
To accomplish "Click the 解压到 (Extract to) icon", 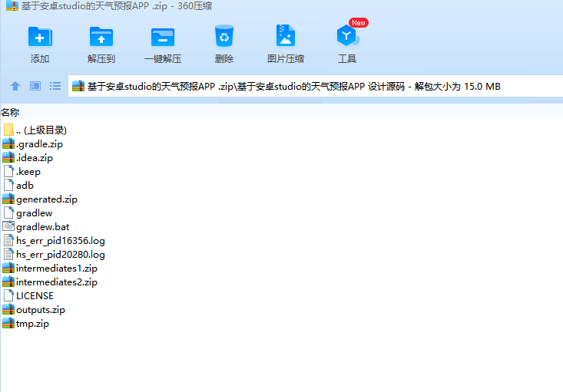I will coord(101,36).
